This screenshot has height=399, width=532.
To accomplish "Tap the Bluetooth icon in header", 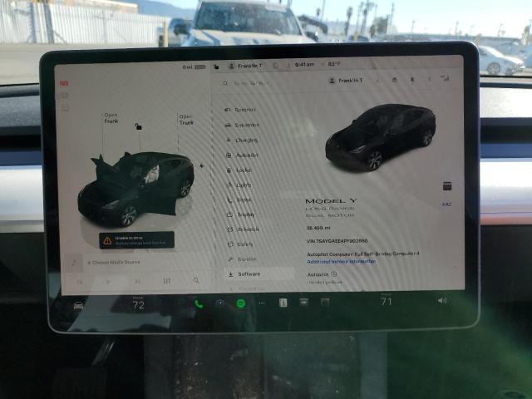I will click(429, 79).
